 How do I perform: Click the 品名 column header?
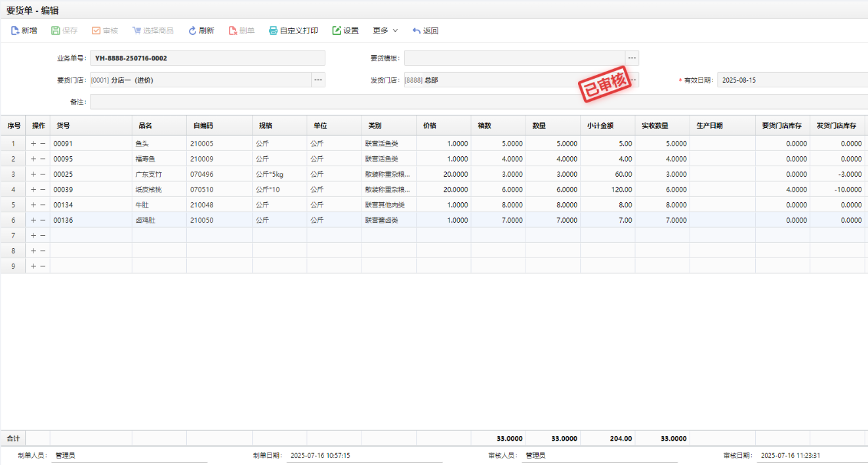[159, 125]
